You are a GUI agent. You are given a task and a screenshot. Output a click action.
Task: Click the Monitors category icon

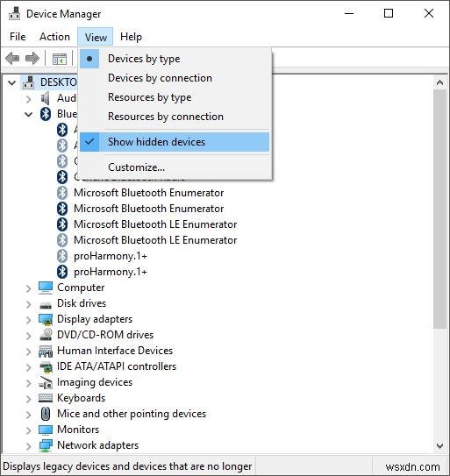tap(46, 430)
